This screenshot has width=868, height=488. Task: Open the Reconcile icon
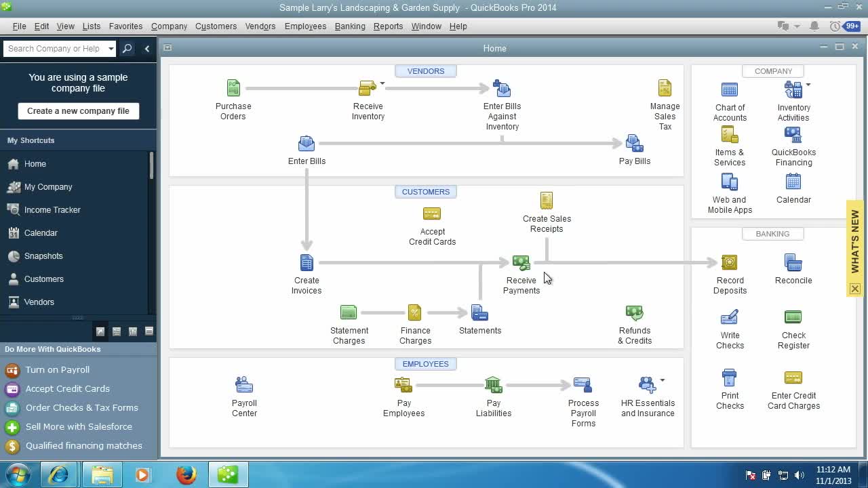(x=793, y=262)
